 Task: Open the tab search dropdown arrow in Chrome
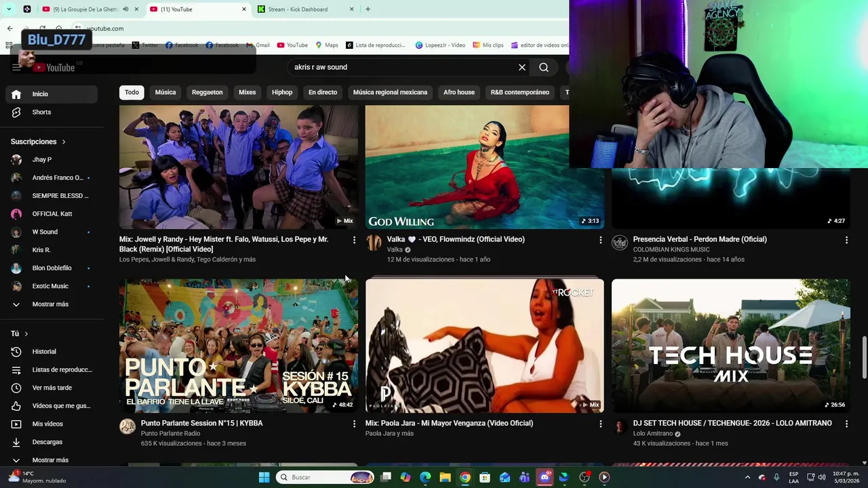9,9
